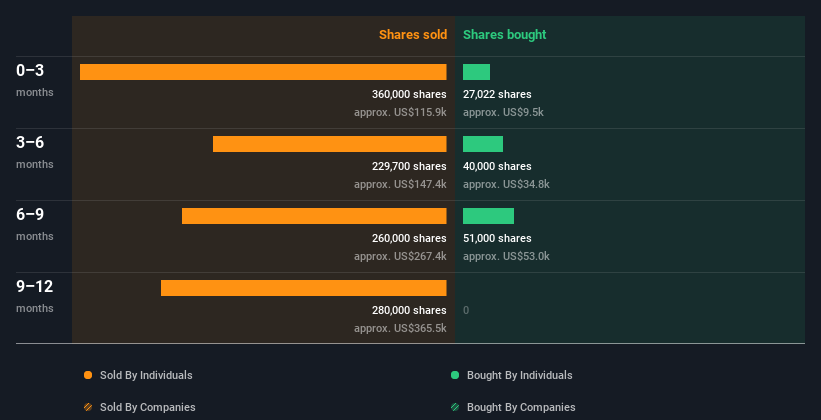Click the 3–6 months green bought bar
Screen dimensions: 821x420
point(483,144)
